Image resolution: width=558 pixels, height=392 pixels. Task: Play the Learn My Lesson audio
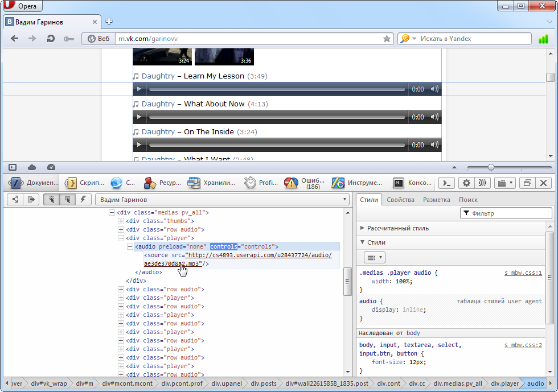(139, 89)
